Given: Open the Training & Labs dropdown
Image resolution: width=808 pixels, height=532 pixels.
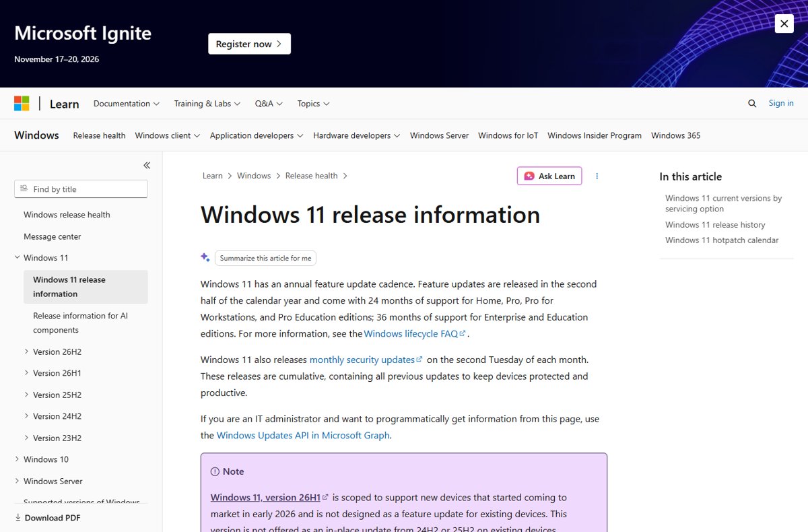Looking at the screenshot, I should coord(207,104).
